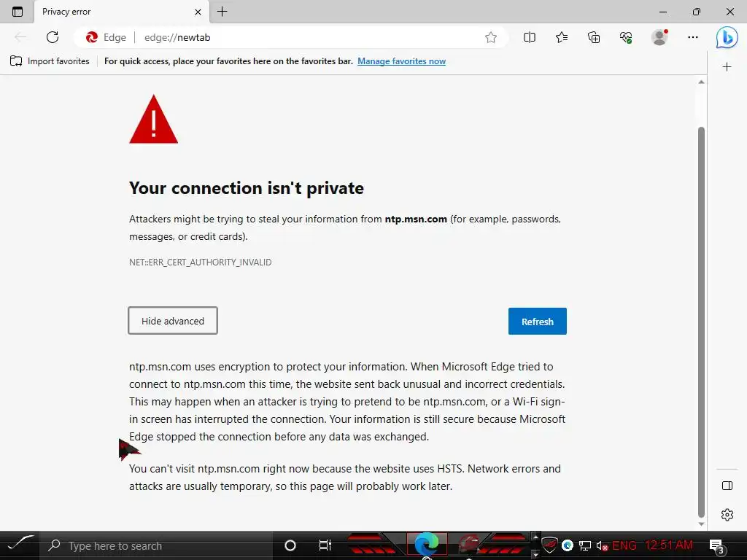747x560 pixels.
Task: Open the Bing Copilot sidebar button
Action: [727, 37]
